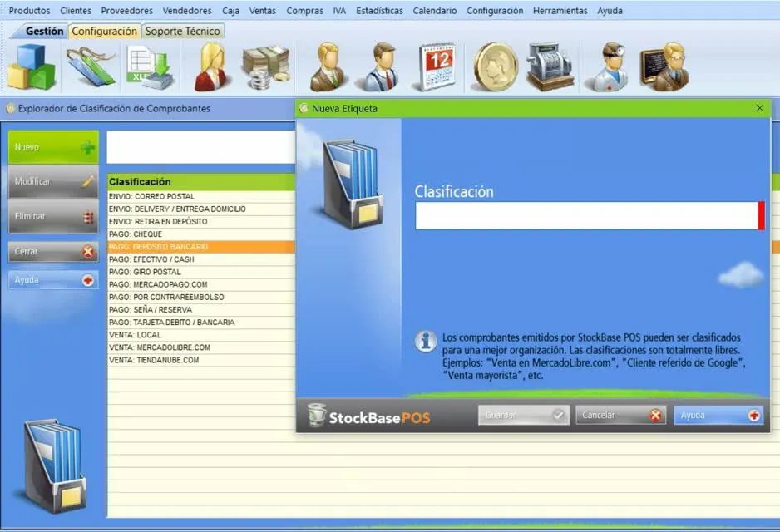This screenshot has height=532, width=780.
Task: Open the teacher with blackboard icon
Action: pos(664,67)
